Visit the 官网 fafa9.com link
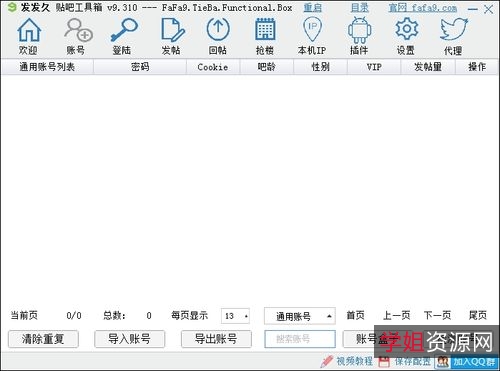The width and height of the screenshot is (500, 371). coord(423,8)
